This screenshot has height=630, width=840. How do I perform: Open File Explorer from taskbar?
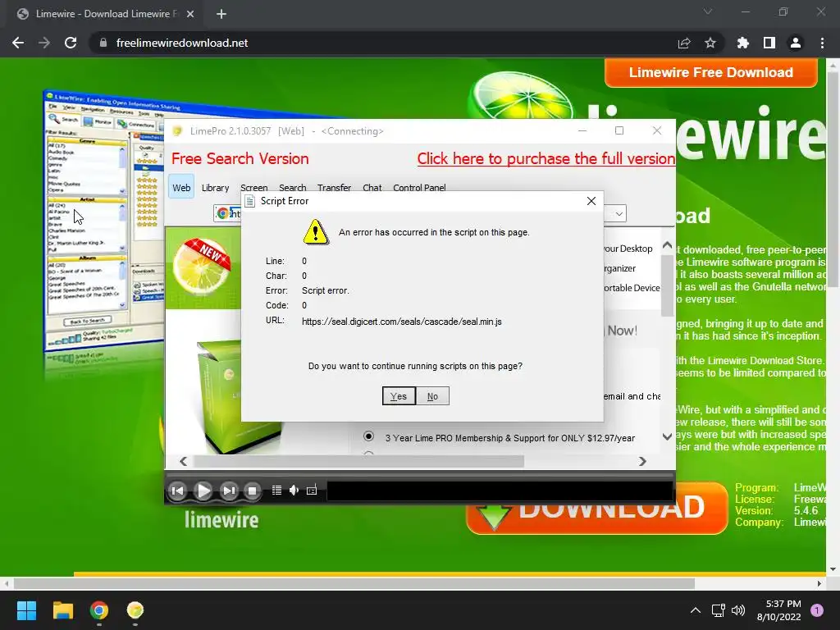click(62, 610)
